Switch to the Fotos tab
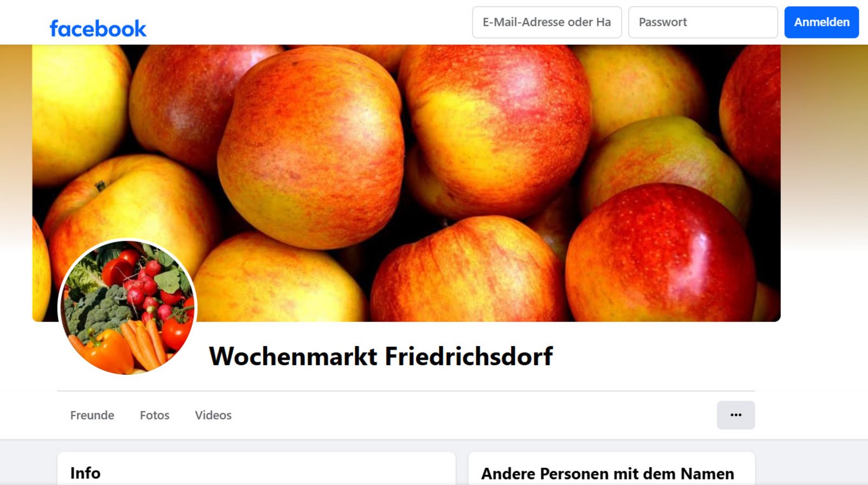Screen dimensions: 868x485 point(155,415)
